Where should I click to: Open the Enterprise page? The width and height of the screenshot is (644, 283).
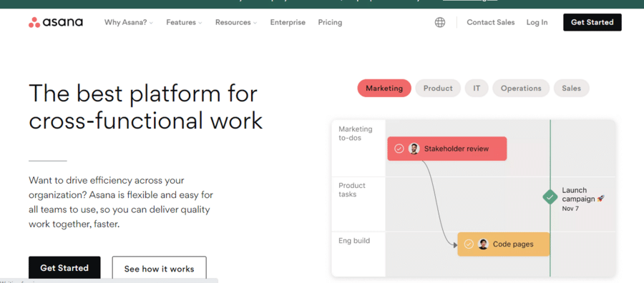(x=288, y=22)
